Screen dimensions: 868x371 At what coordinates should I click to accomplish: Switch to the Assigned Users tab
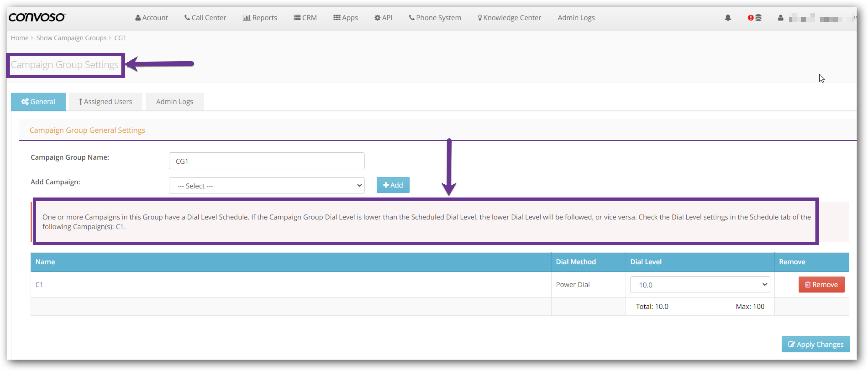[105, 102]
